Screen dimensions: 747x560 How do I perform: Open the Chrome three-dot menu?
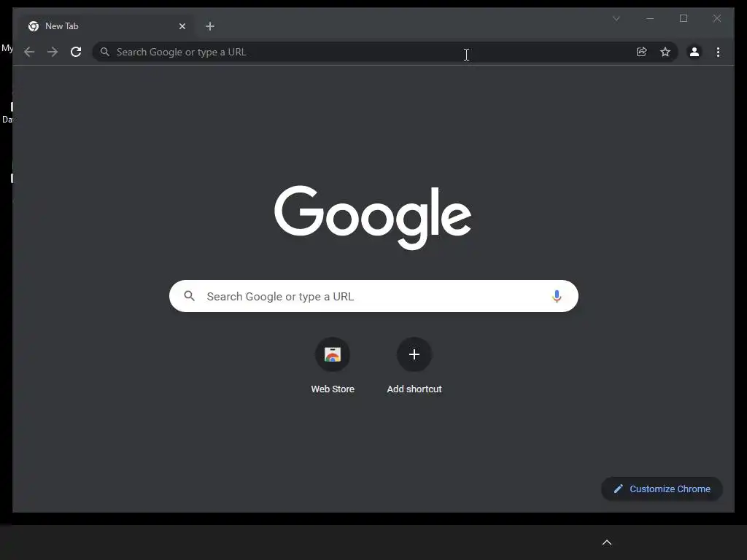click(x=718, y=52)
